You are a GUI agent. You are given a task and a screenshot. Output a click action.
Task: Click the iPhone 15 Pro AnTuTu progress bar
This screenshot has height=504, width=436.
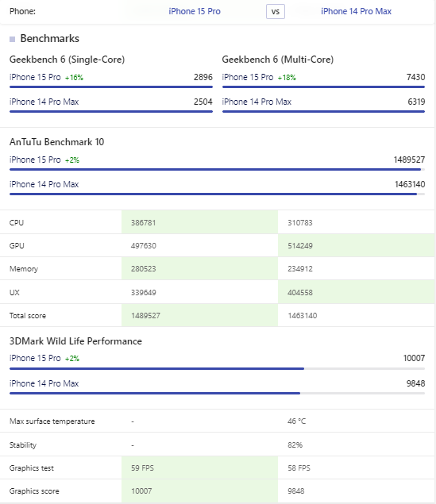217,169
